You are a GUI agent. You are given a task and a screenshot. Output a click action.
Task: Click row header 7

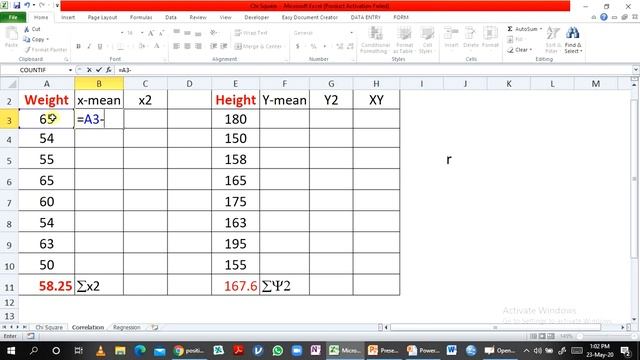9,202
